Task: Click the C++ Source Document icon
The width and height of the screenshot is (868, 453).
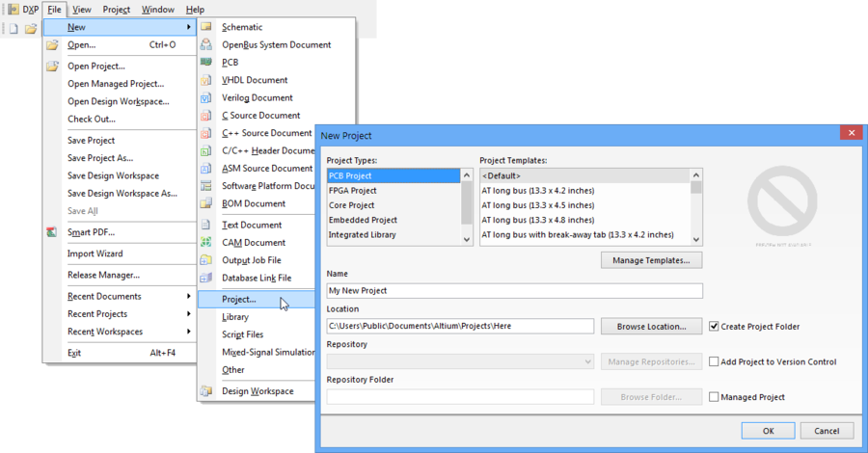Action: tap(206, 133)
